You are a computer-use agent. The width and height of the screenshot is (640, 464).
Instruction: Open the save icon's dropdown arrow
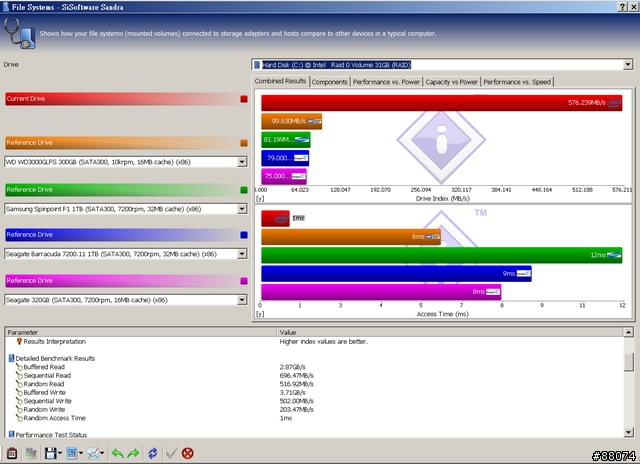[60, 453]
